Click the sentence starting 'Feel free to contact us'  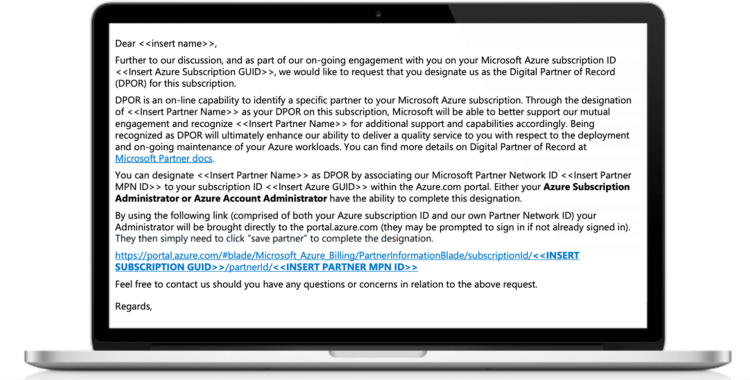coord(326,284)
